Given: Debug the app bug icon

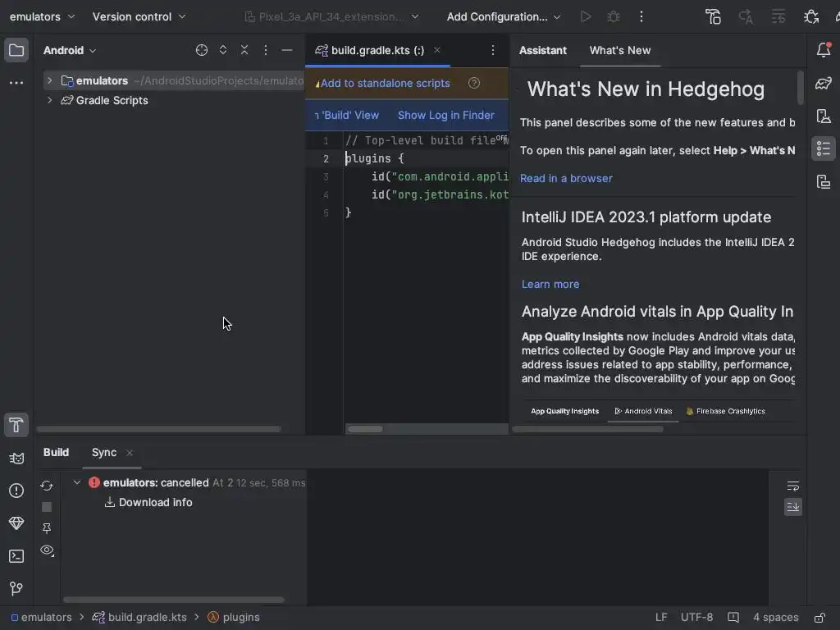Looking at the screenshot, I should pyautogui.click(x=614, y=16).
